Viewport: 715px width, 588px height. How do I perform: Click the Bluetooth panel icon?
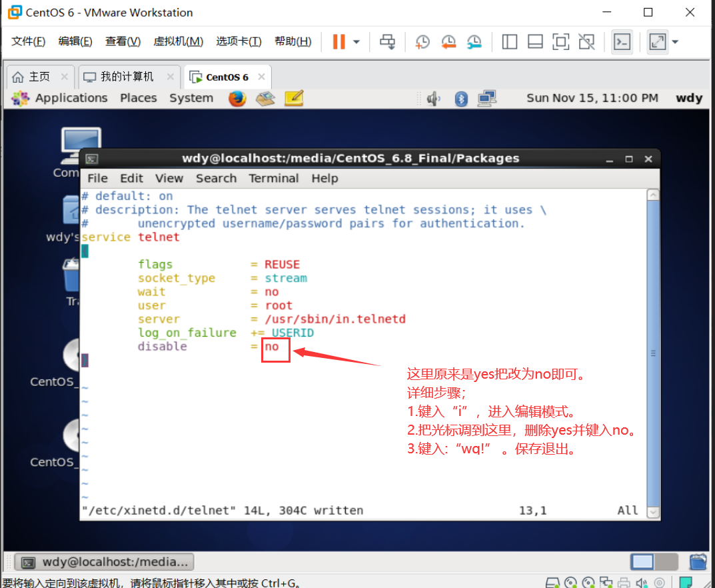point(461,99)
